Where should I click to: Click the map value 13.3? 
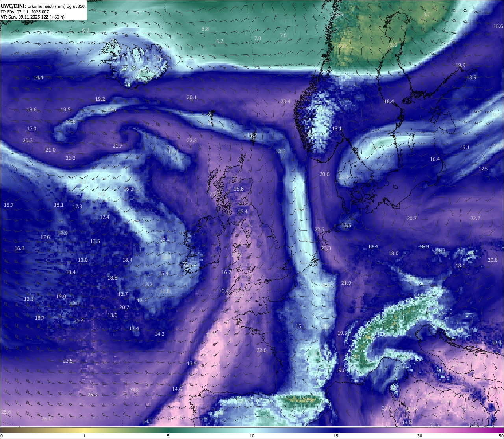(29, 299)
